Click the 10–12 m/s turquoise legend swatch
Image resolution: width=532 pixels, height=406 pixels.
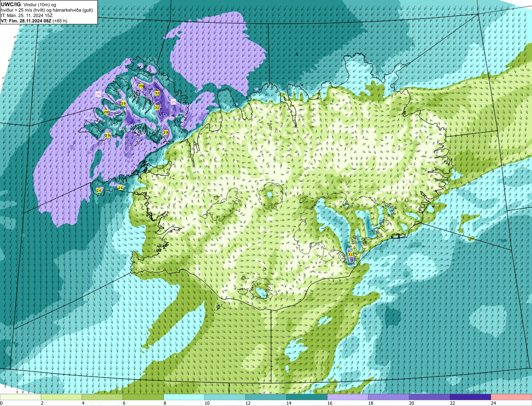(225, 397)
